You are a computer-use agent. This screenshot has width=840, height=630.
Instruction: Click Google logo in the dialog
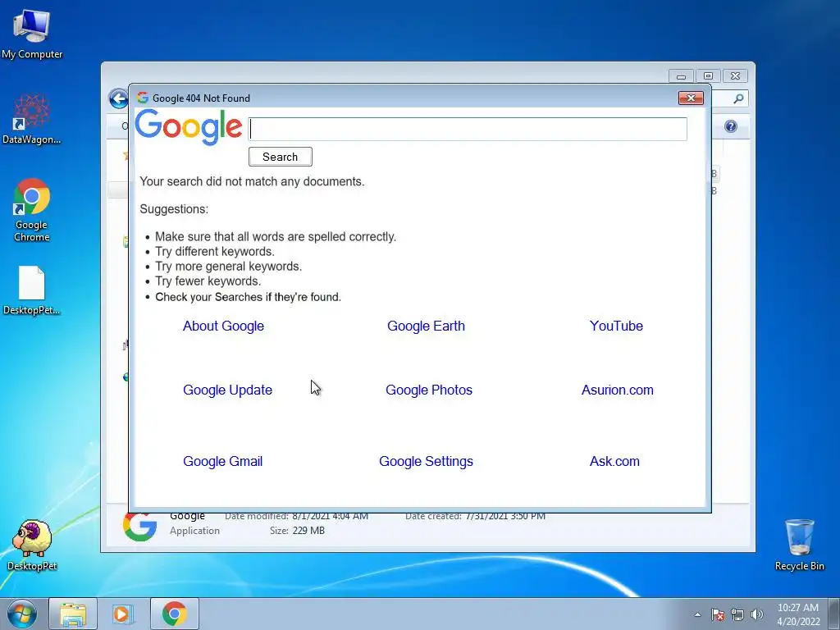[x=189, y=127]
